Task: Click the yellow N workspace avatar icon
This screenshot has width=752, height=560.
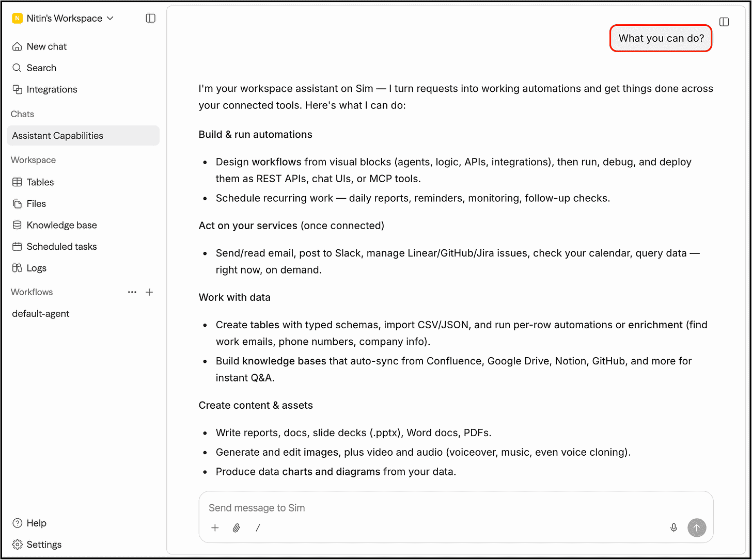Action: tap(17, 19)
